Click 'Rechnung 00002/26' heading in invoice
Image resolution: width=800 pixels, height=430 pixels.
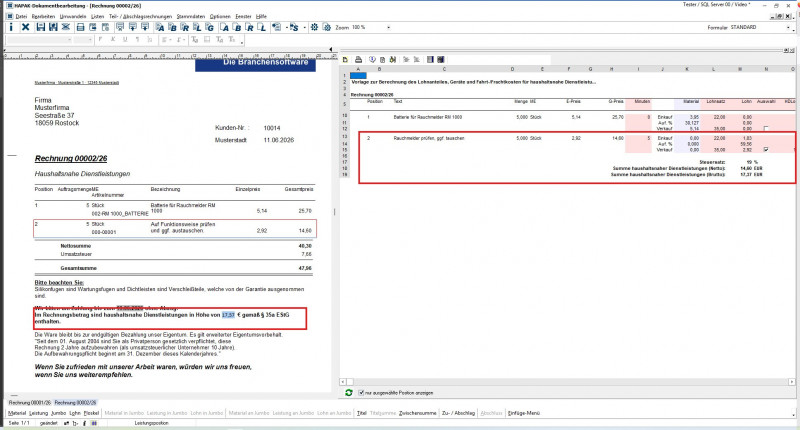pos(71,159)
